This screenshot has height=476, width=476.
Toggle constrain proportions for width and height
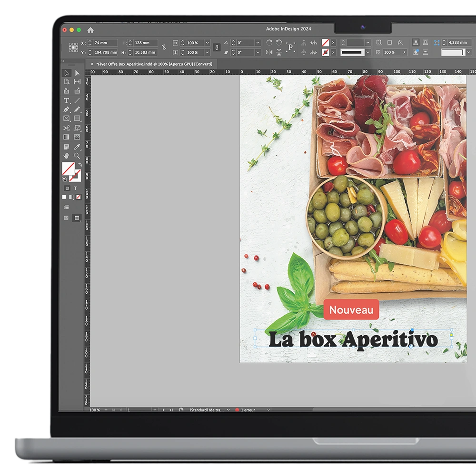click(164, 48)
